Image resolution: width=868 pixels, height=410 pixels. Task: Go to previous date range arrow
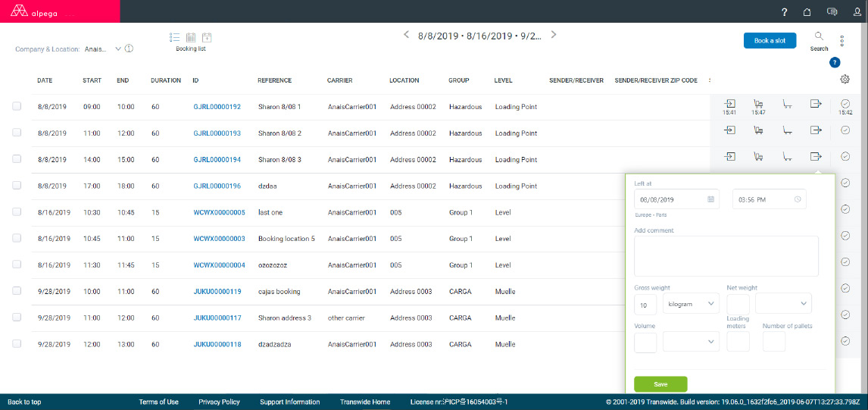[x=406, y=35]
